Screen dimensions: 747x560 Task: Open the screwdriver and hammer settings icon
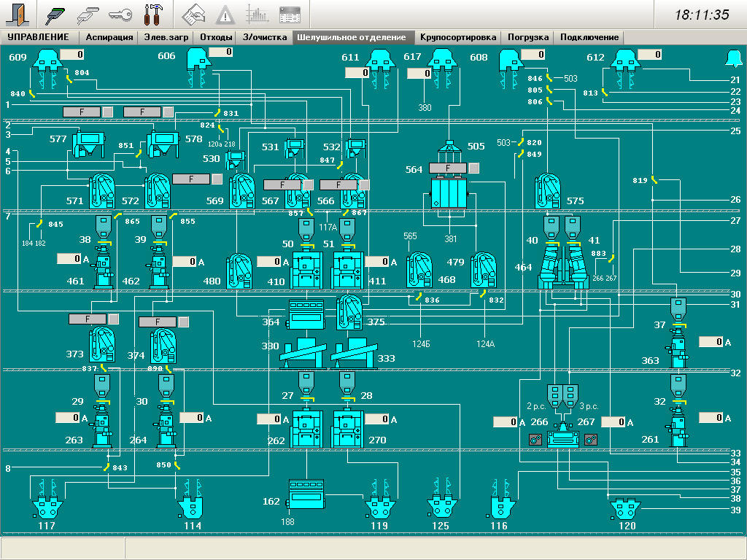[155, 14]
